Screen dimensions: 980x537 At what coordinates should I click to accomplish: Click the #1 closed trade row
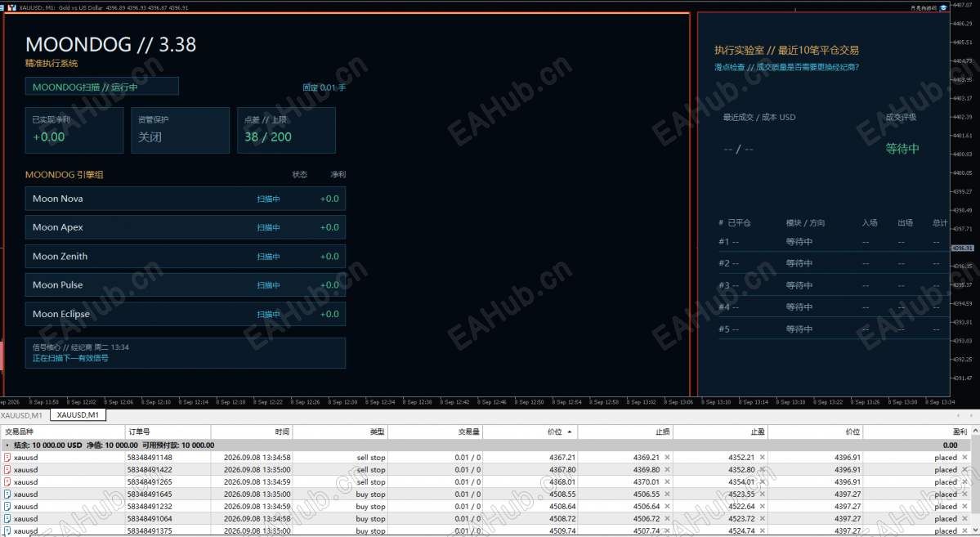pos(833,242)
